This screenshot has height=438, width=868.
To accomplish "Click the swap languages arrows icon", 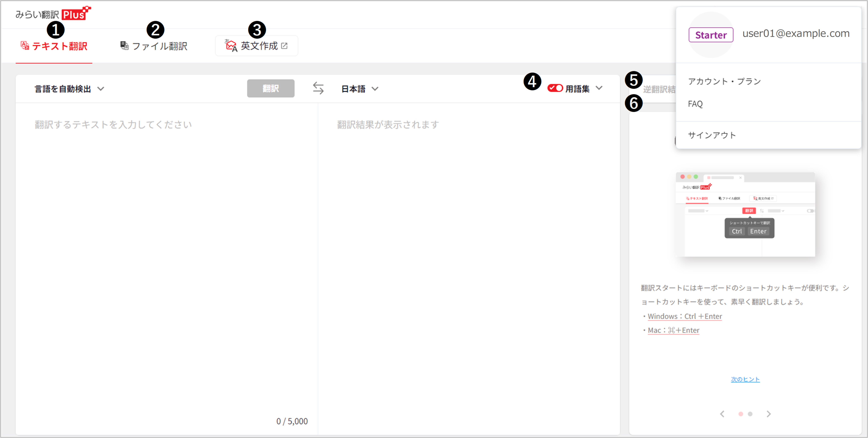I will (x=318, y=88).
